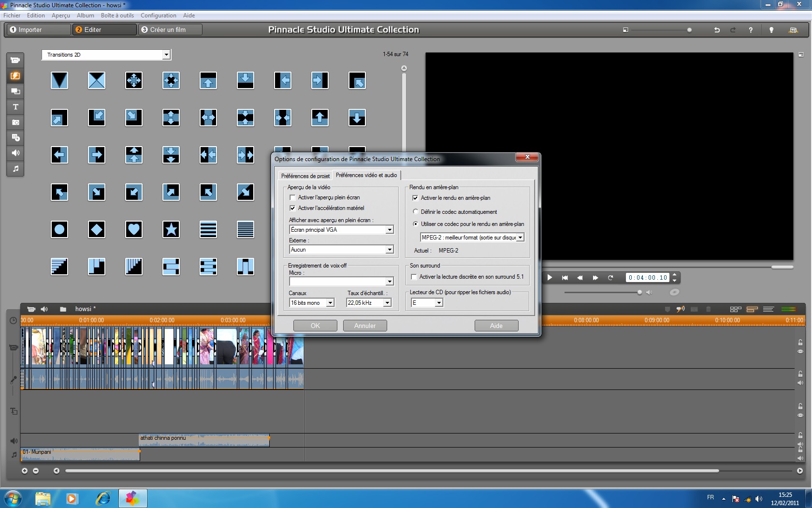
Task: Open the Micro dropdown list
Action: click(x=390, y=281)
